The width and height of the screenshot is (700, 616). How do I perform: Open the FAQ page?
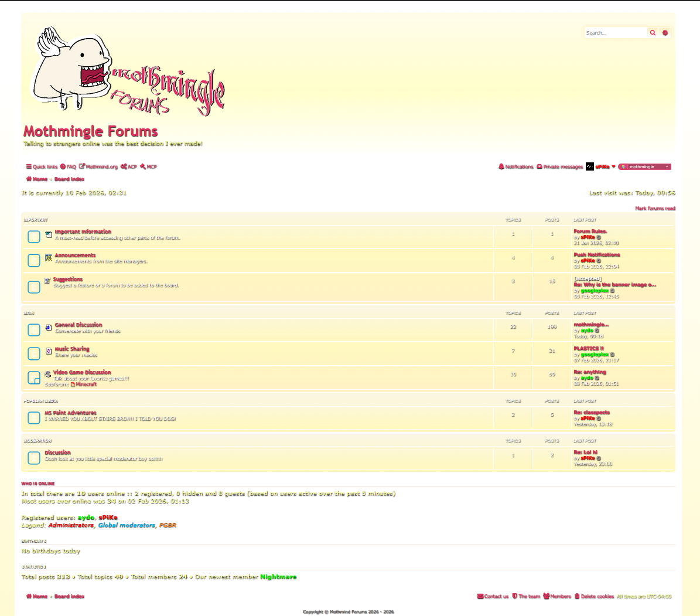coord(68,167)
